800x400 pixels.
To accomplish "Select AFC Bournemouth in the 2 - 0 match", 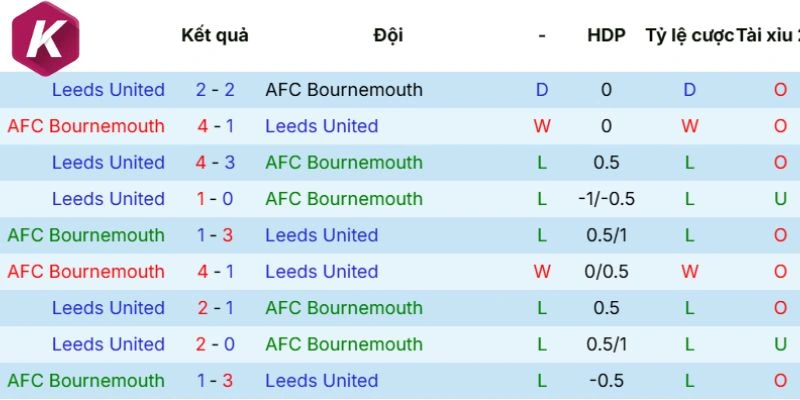I will click(344, 345).
